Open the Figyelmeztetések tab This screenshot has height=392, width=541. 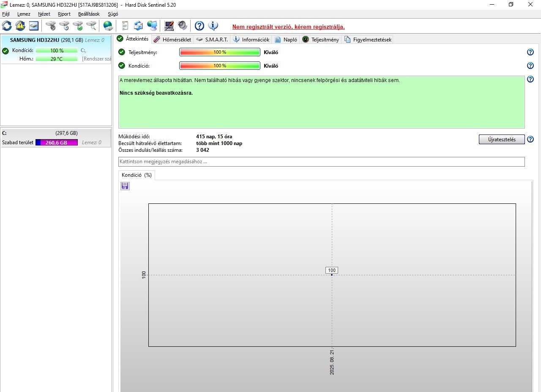pyautogui.click(x=368, y=39)
